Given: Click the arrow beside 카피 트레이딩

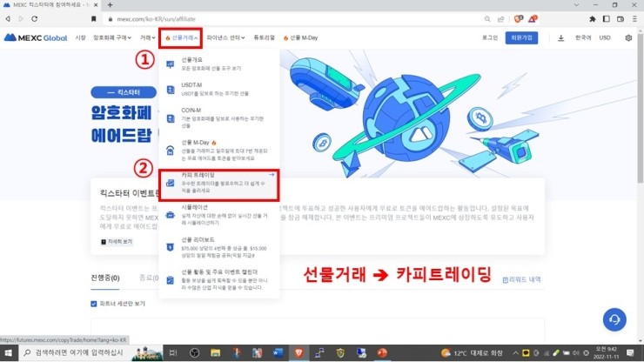Looking at the screenshot, I should tap(272, 175).
